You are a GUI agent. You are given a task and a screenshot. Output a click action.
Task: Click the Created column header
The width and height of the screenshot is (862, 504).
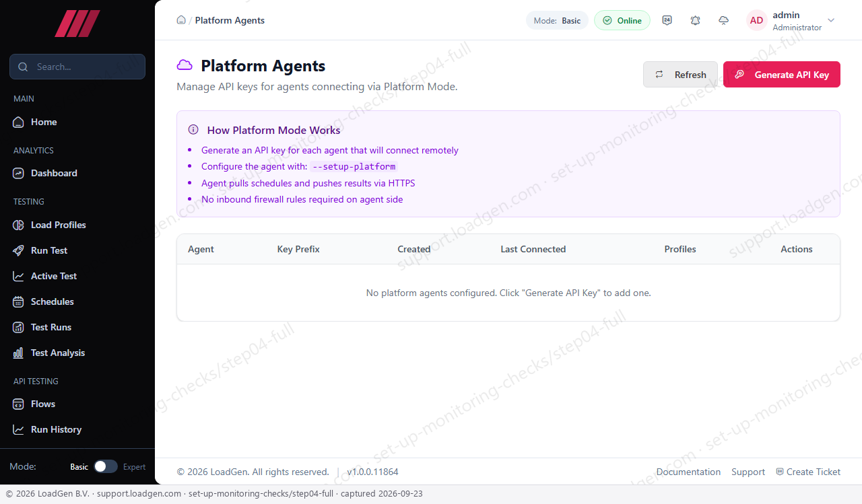pos(413,249)
